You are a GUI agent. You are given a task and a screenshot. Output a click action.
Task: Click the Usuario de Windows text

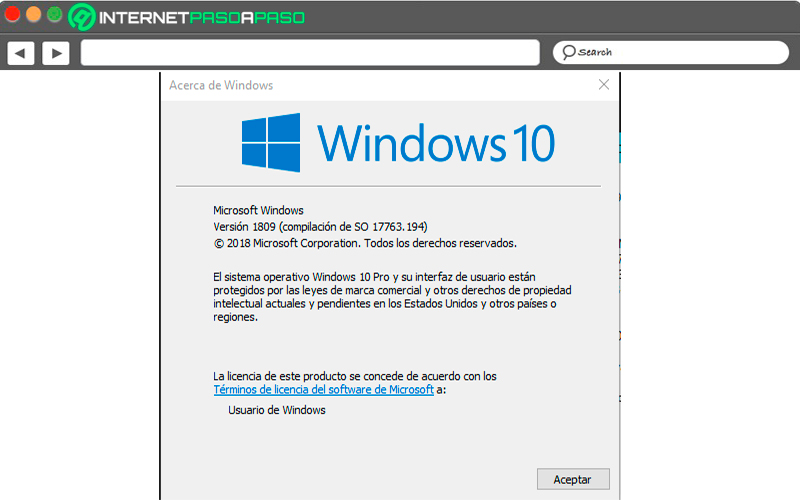(277, 410)
